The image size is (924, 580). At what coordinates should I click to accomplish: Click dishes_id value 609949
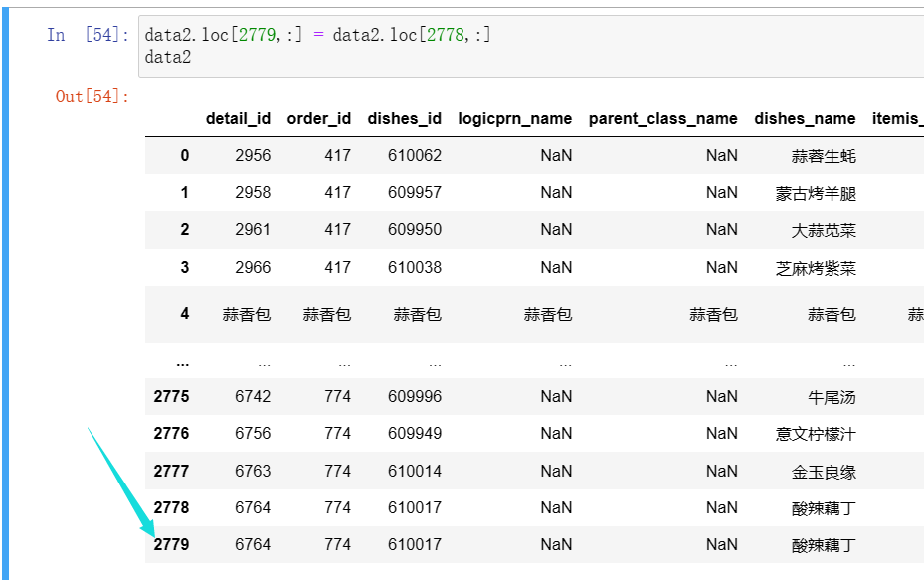pos(415,433)
